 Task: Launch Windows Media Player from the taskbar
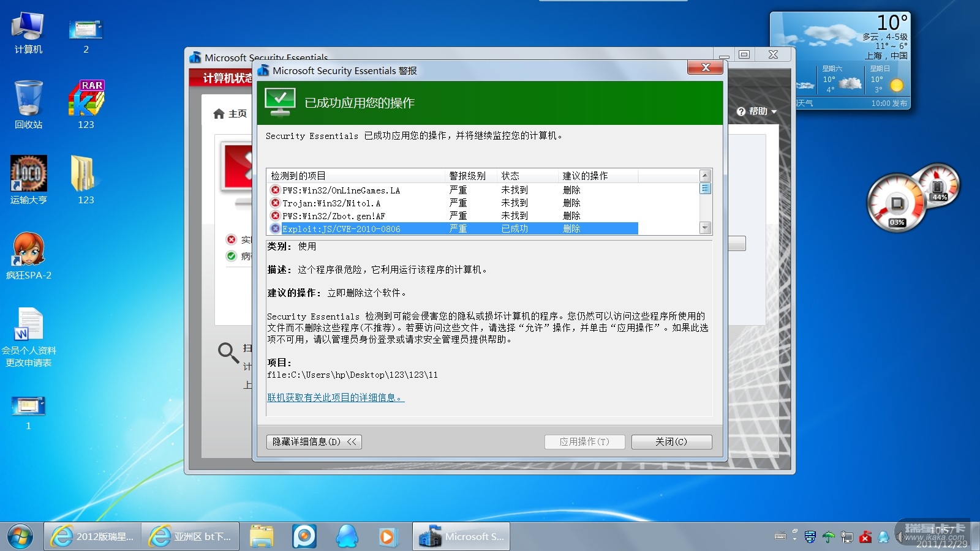click(387, 537)
